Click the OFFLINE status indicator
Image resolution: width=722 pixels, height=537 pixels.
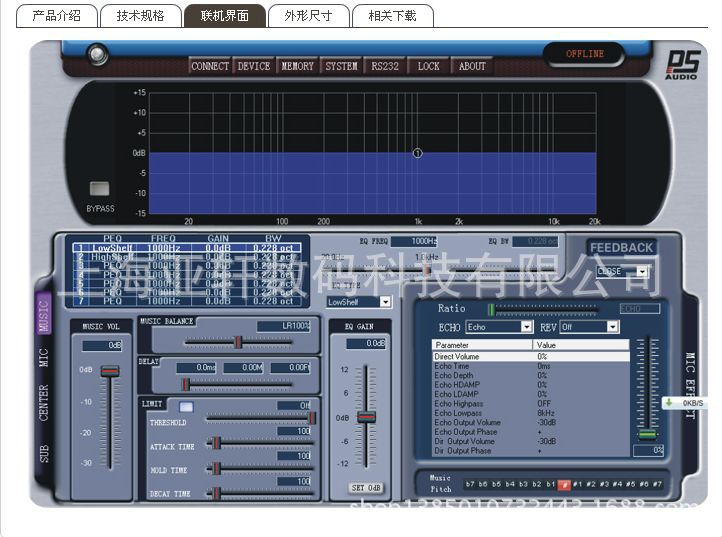[585, 54]
